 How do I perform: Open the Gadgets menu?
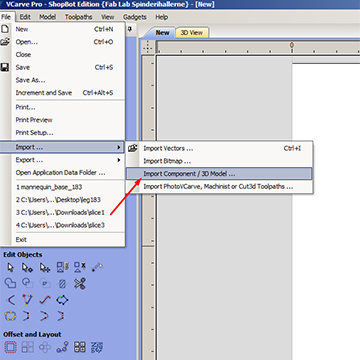tap(135, 17)
